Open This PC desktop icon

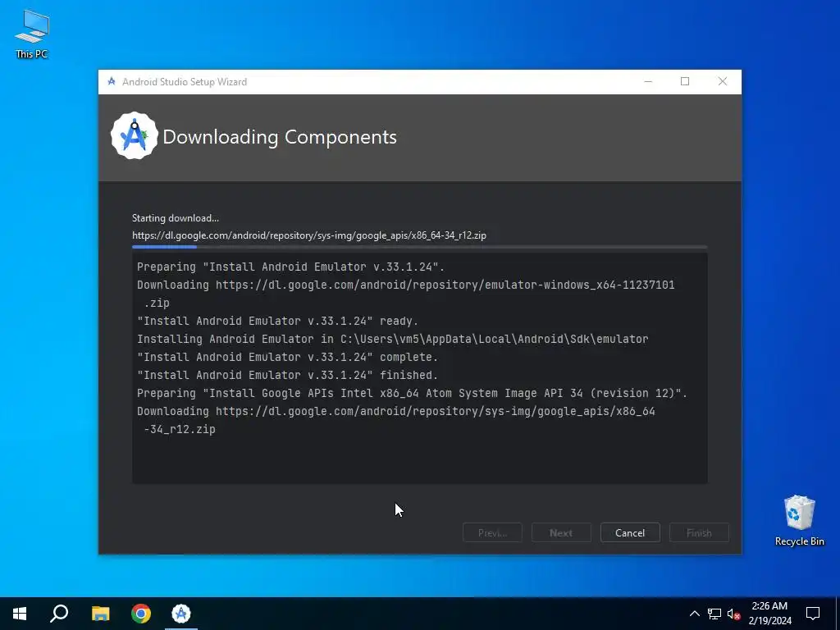[x=32, y=34]
